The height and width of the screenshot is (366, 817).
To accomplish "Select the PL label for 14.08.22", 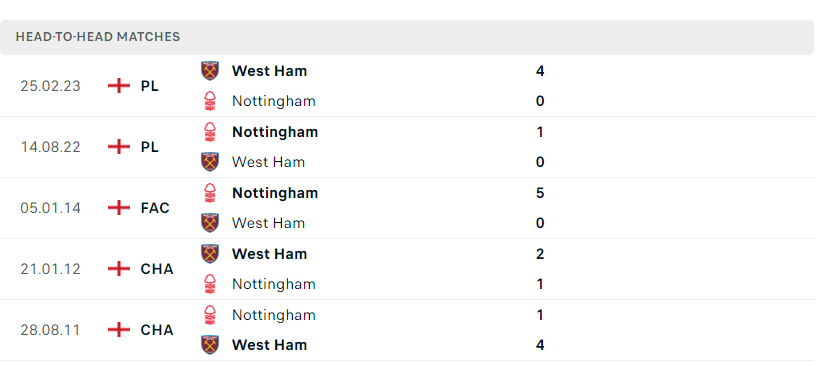I will click(150, 147).
